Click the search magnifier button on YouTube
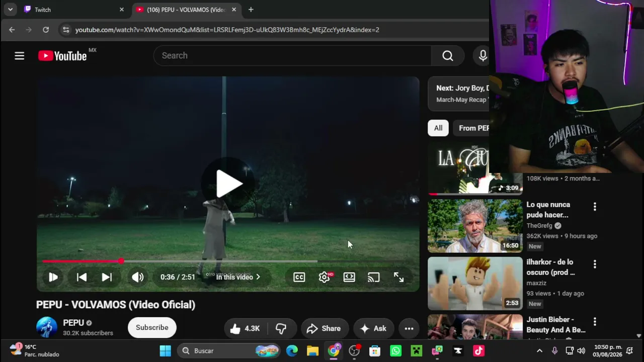644x362 pixels. pos(448,56)
